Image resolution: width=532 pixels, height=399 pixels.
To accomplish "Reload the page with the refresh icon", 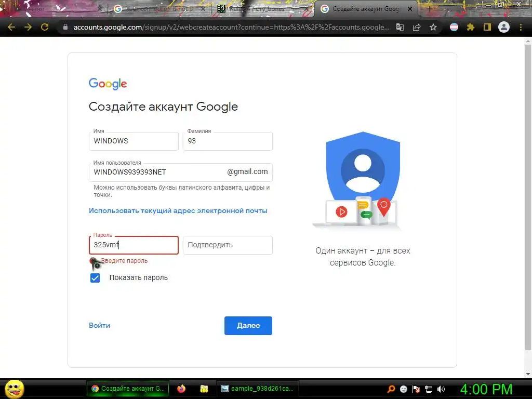I will point(45,27).
